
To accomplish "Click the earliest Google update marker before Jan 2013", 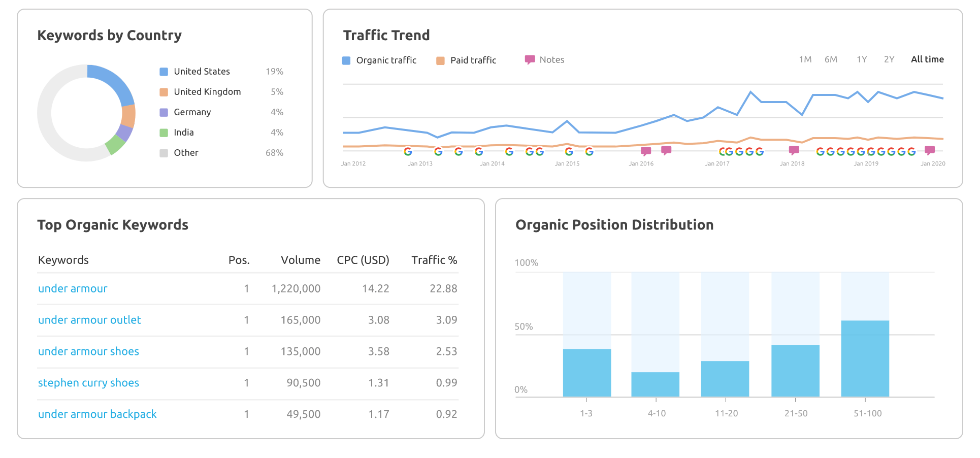I will tap(408, 151).
